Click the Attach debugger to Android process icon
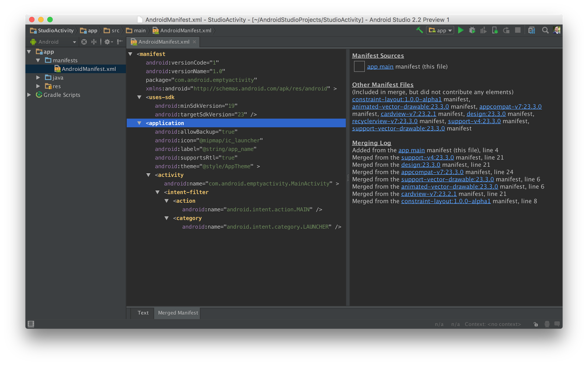Viewport: 588px width, 365px height. tap(495, 30)
